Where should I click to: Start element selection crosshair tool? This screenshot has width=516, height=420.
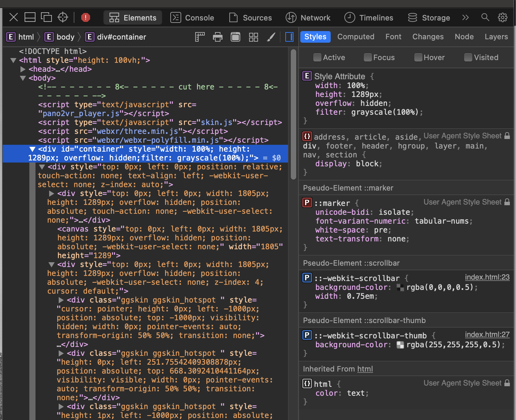click(63, 17)
